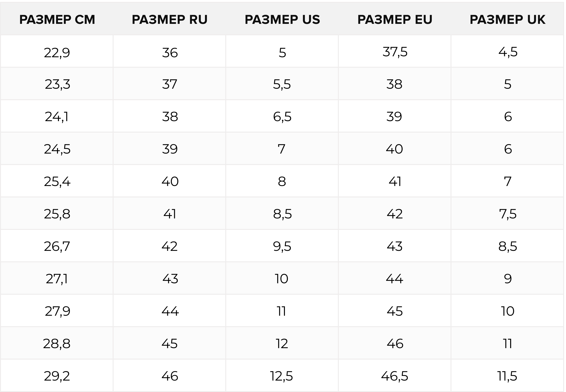The width and height of the screenshot is (566, 392).
Task: Click the US size 6,5 cell
Action: click(x=282, y=116)
